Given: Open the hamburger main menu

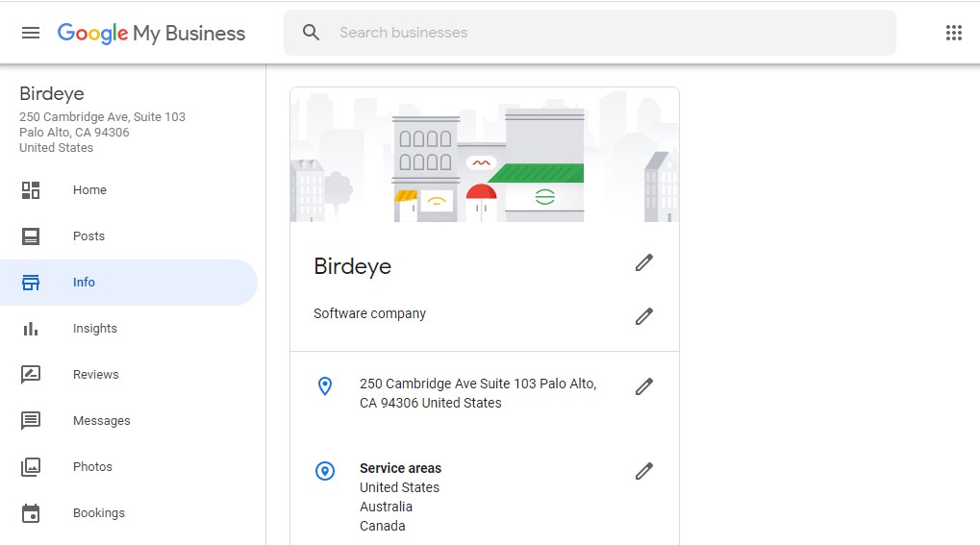Looking at the screenshot, I should click(31, 33).
